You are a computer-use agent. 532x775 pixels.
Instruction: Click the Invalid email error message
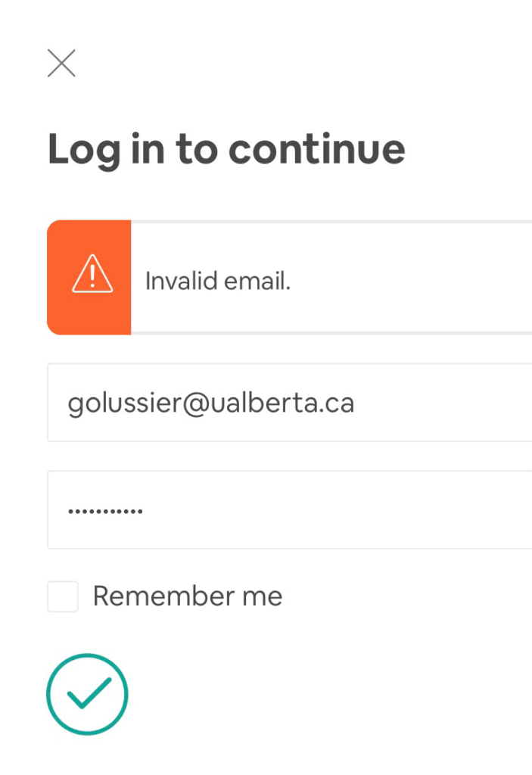pyautogui.click(x=218, y=281)
